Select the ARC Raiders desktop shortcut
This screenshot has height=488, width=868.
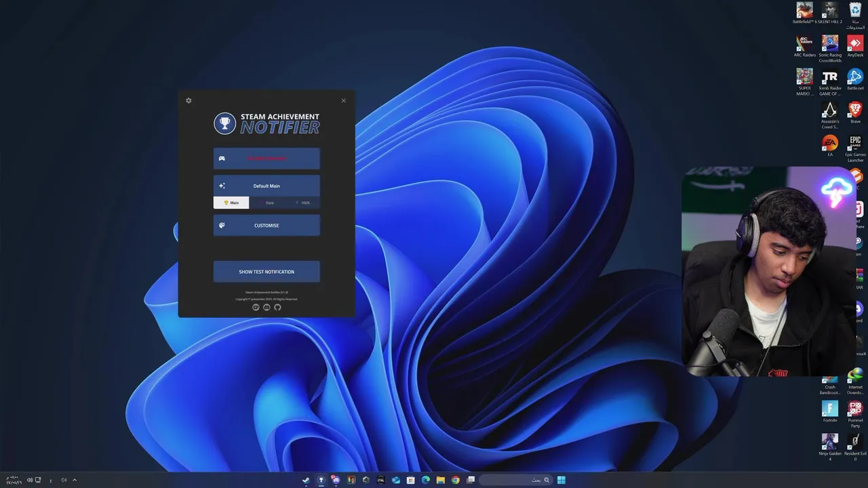point(805,47)
